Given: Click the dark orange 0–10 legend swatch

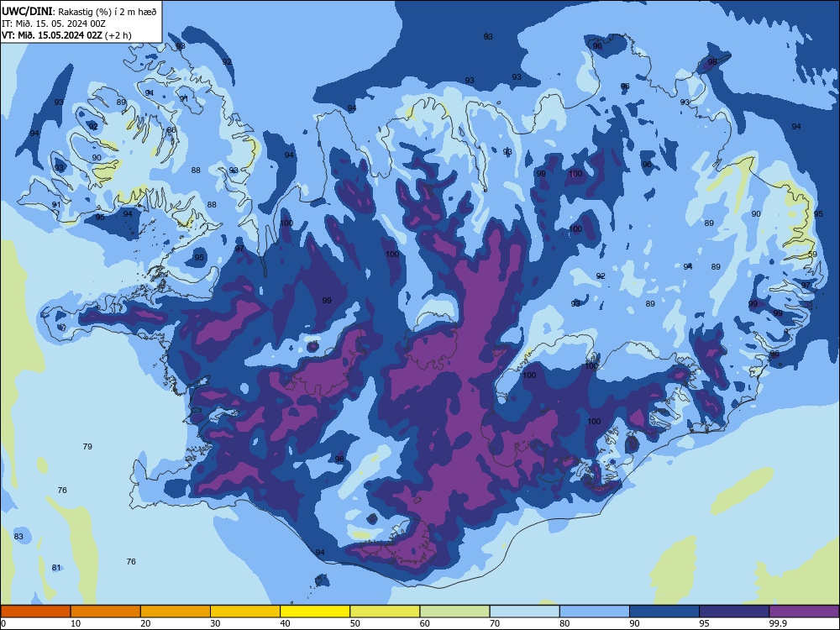Looking at the screenshot, I should tap(35, 612).
